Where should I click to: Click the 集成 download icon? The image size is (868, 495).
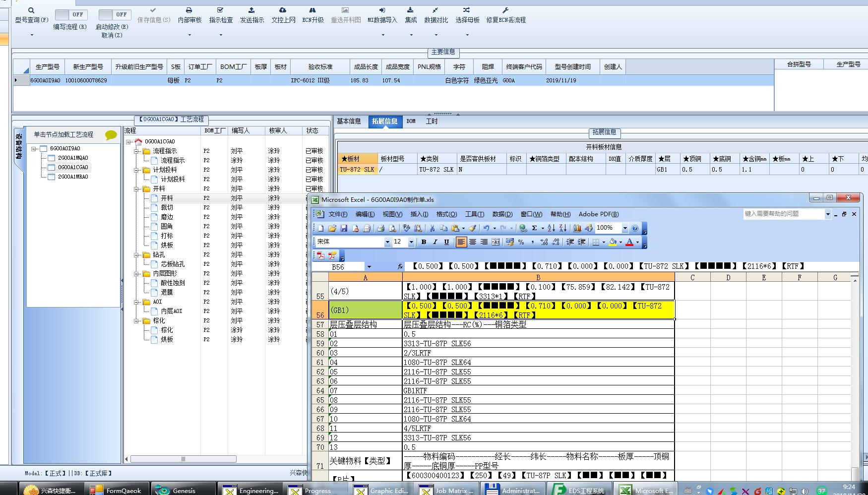click(410, 10)
